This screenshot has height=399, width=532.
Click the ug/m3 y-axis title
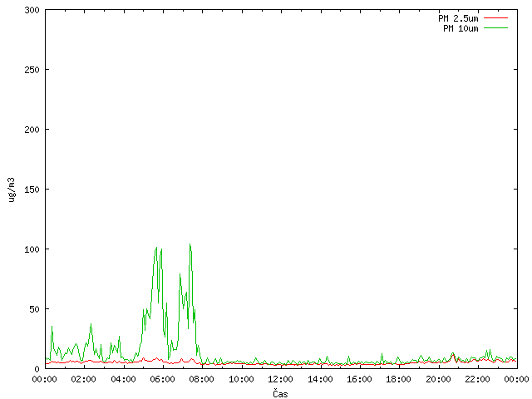pos(12,190)
